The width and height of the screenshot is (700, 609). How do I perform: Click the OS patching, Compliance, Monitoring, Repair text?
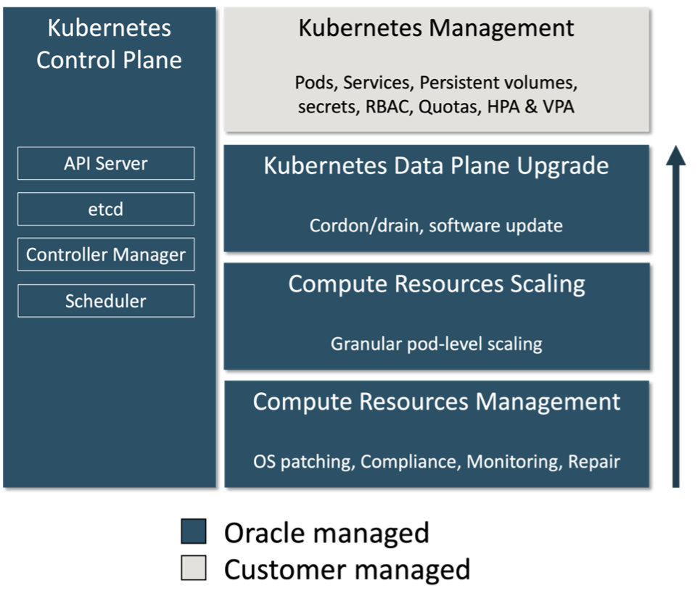pyautogui.click(x=437, y=460)
